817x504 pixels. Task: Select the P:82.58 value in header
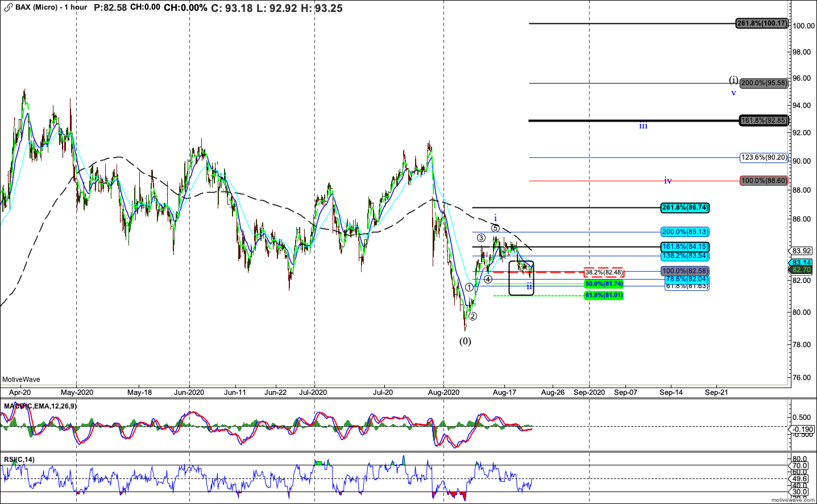click(110, 8)
